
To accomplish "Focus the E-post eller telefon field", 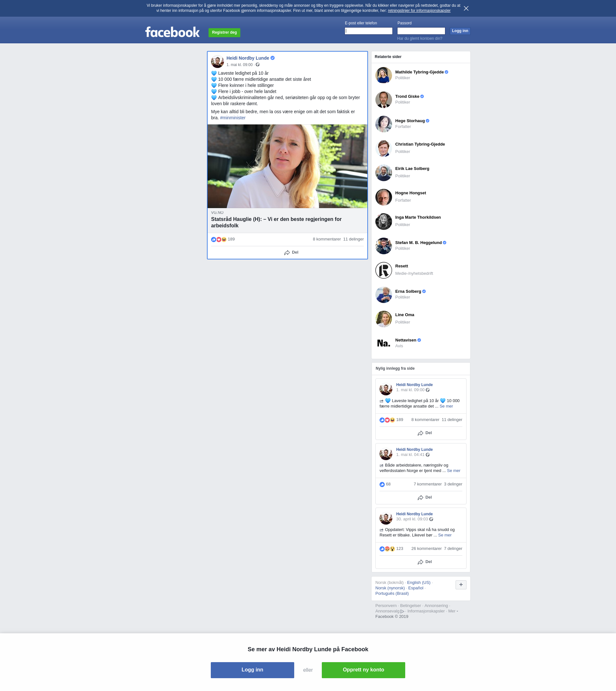I will click(368, 31).
